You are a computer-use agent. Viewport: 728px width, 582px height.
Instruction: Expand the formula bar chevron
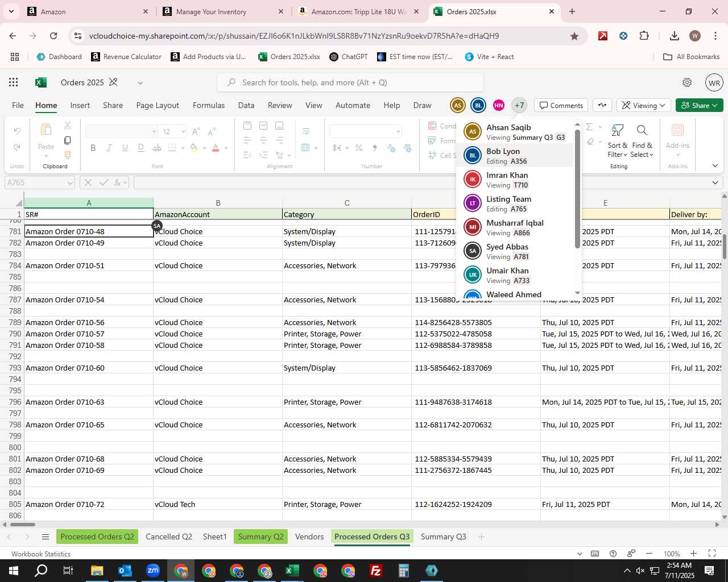tap(715, 182)
